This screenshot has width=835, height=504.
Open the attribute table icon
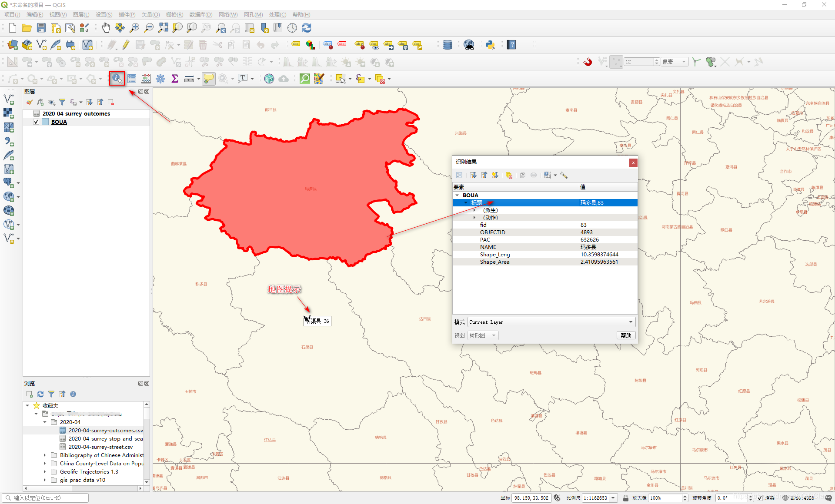(x=132, y=79)
